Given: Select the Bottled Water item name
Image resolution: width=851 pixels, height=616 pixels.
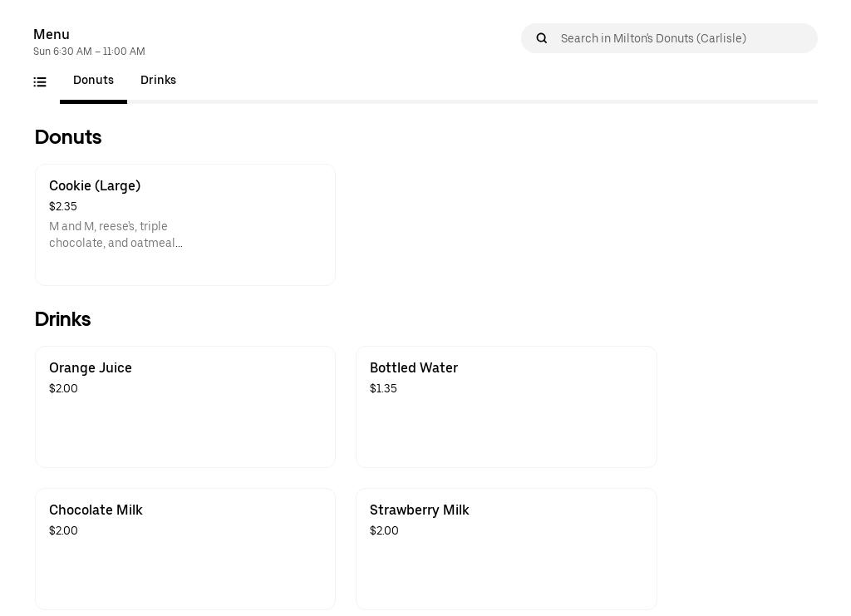Looking at the screenshot, I should click(414, 368).
